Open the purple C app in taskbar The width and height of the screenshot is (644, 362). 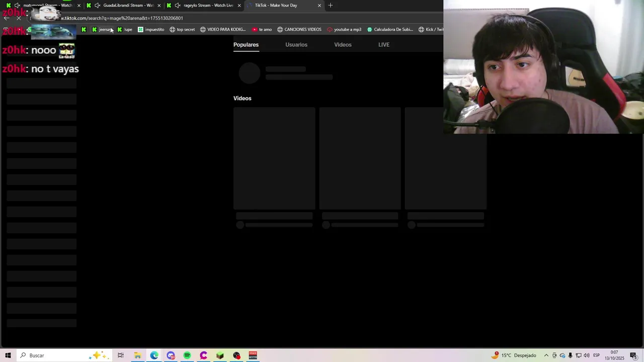[x=203, y=355]
